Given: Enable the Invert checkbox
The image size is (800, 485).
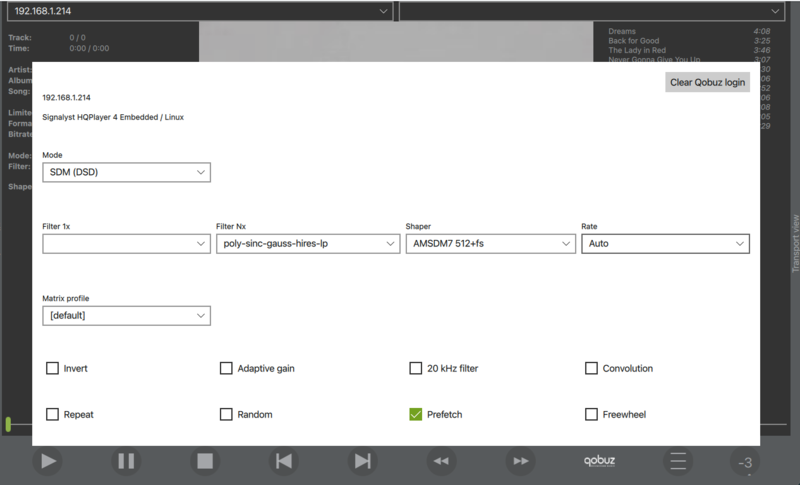Looking at the screenshot, I should pos(53,368).
